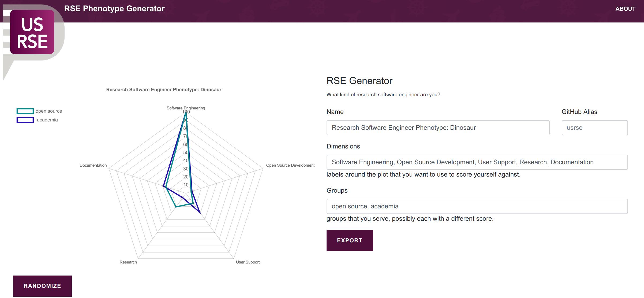Click the Randomize button

(x=42, y=286)
